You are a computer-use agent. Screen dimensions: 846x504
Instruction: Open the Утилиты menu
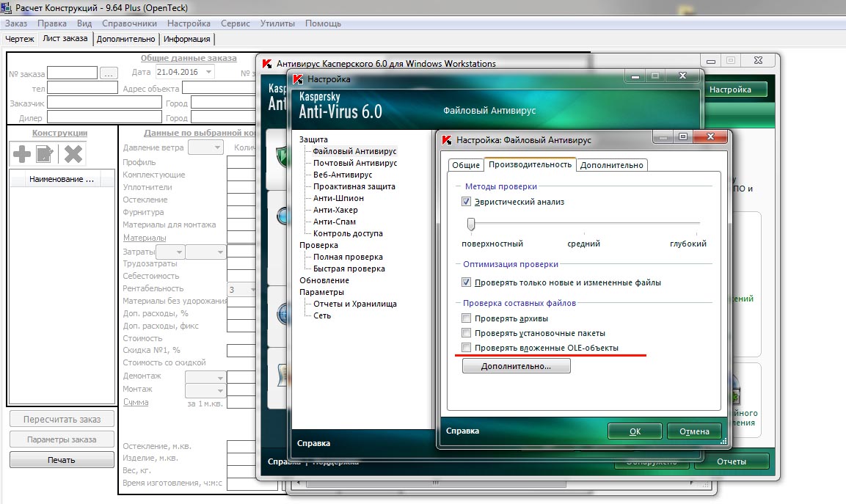coord(277,23)
